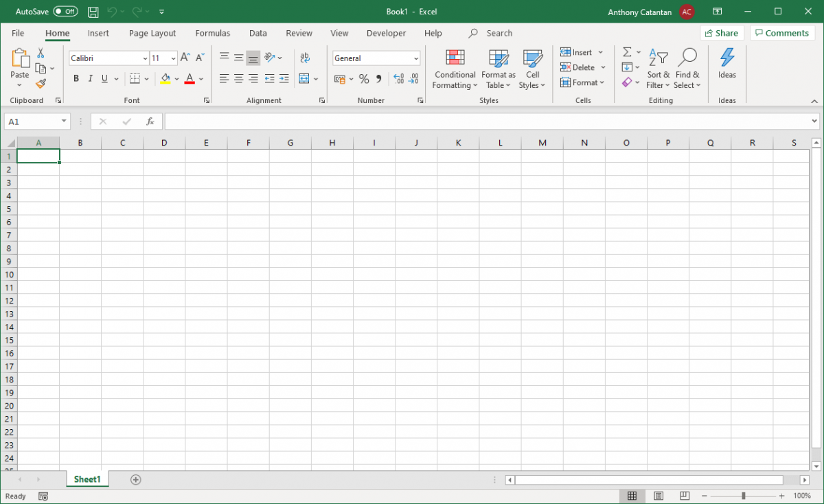Image resolution: width=824 pixels, height=504 pixels.
Task: Click the Comments button
Action: (x=782, y=32)
